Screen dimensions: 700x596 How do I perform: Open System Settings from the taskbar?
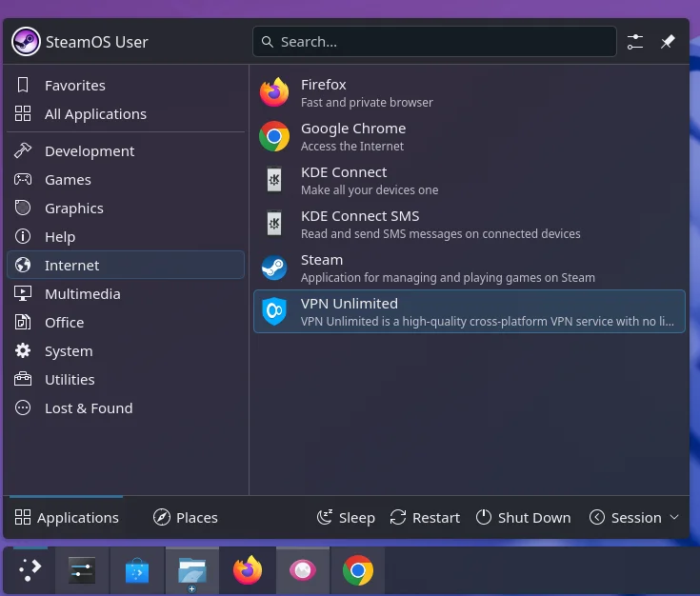coord(82,569)
